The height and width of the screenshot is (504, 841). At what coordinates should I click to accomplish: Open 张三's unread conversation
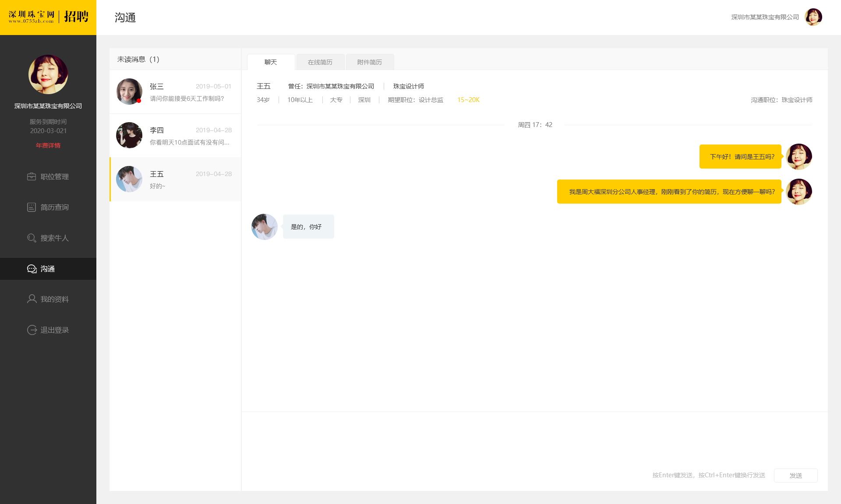(x=175, y=92)
